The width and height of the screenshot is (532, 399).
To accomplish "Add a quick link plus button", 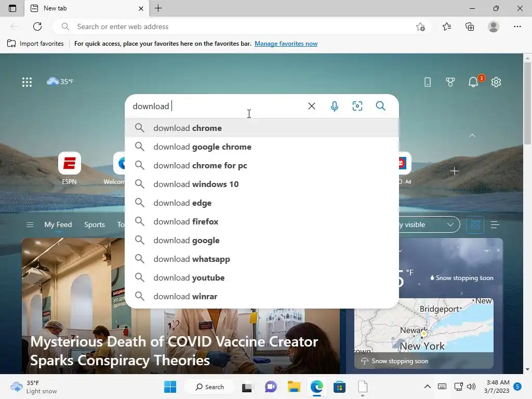I will coord(454,171).
